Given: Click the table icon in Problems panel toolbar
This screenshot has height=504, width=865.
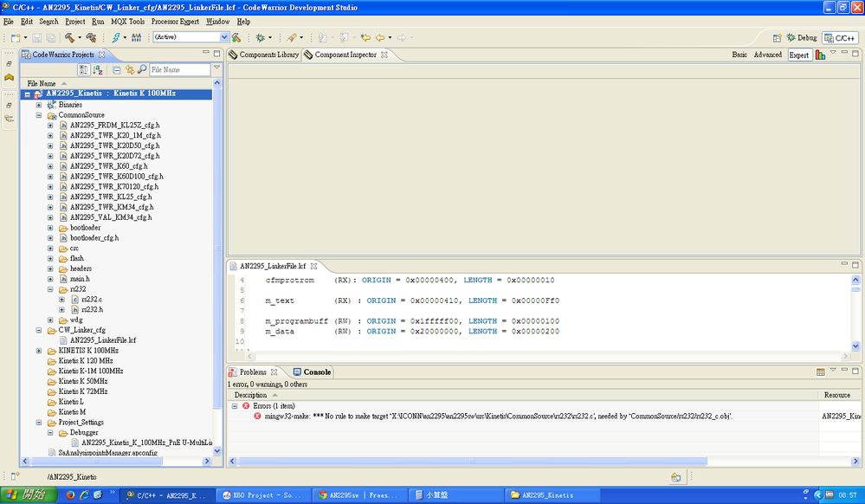Looking at the screenshot, I should (820, 372).
